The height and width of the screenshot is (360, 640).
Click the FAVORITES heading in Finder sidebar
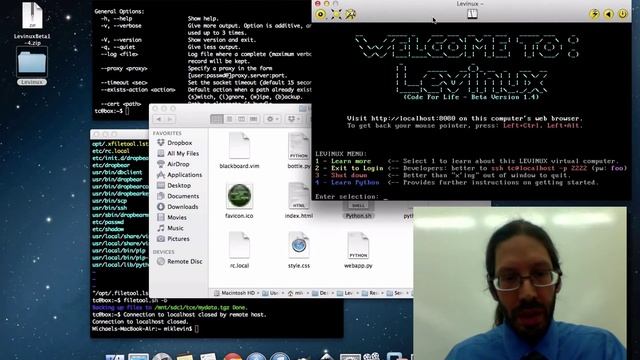pos(167,133)
